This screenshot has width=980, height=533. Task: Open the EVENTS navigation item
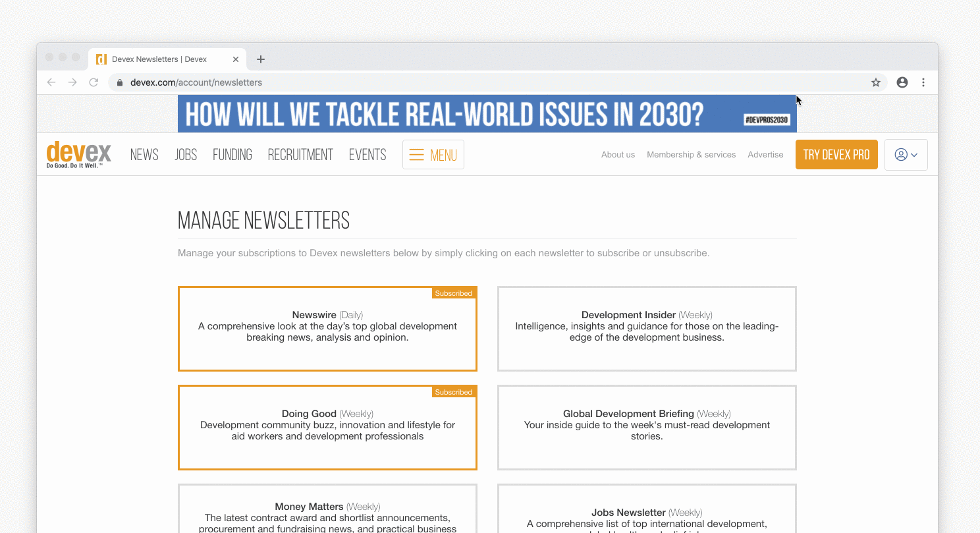367,155
